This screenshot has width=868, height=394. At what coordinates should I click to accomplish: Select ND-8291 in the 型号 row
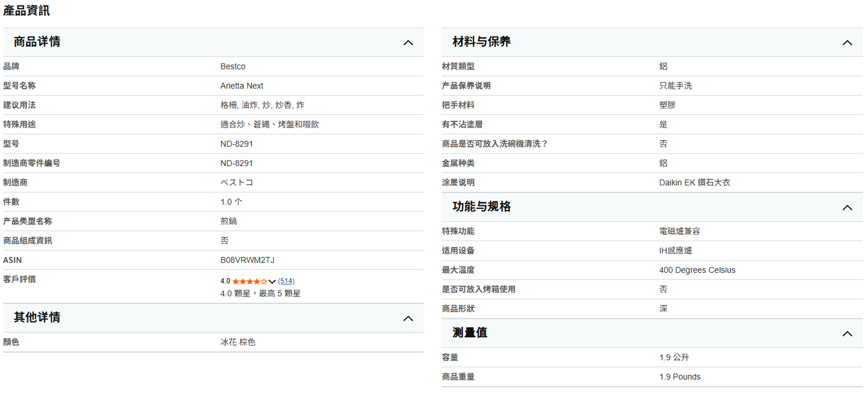236,144
